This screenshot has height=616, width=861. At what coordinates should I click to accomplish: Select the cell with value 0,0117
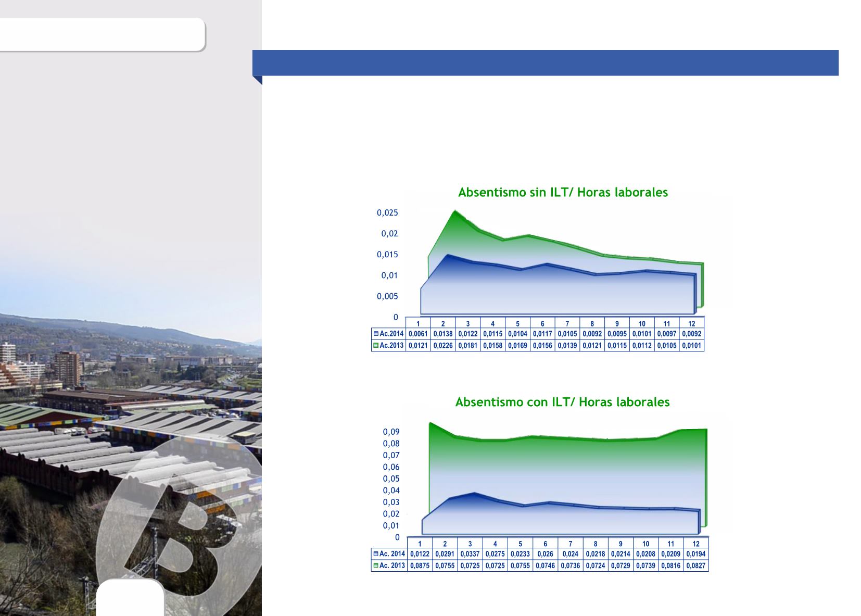[542, 334]
